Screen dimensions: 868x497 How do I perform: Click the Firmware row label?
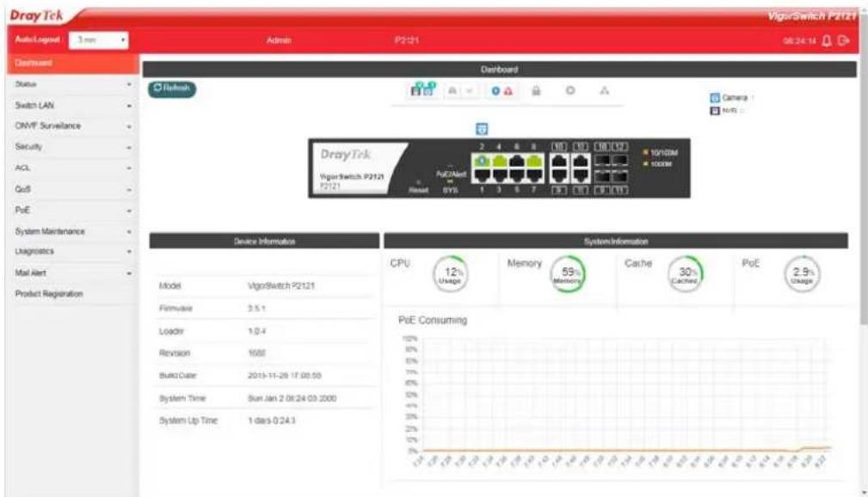[x=175, y=309]
